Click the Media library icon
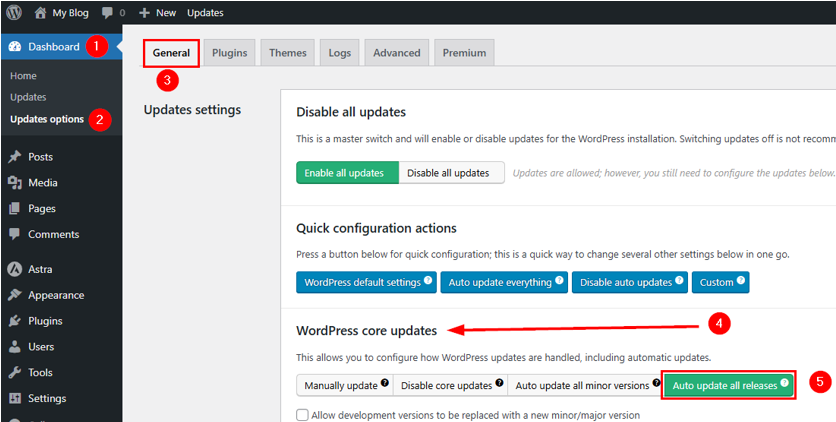 [15, 183]
